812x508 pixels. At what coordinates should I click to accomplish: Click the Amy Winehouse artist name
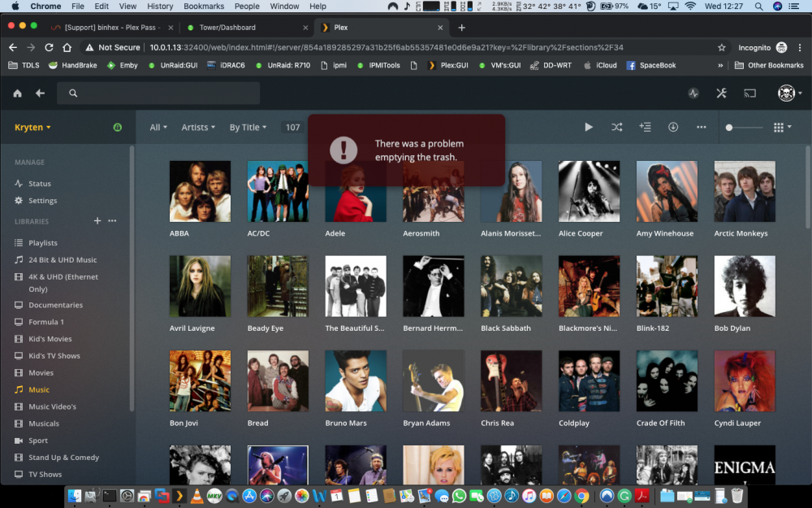point(665,233)
